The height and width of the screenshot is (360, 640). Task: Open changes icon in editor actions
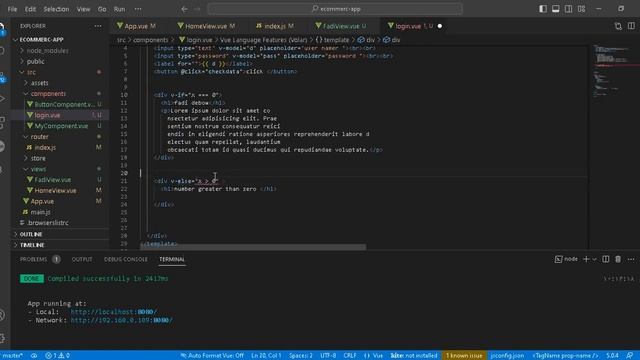pyautogui.click(x=618, y=26)
